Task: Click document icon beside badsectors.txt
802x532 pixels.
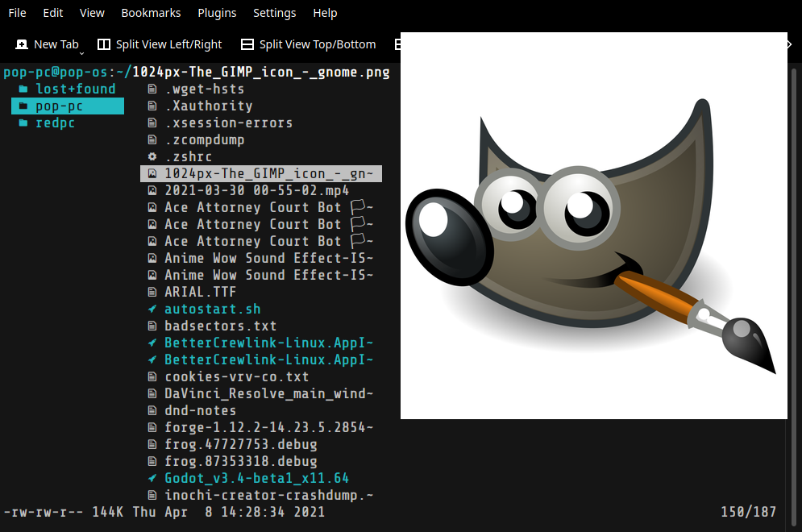Action: click(x=152, y=326)
